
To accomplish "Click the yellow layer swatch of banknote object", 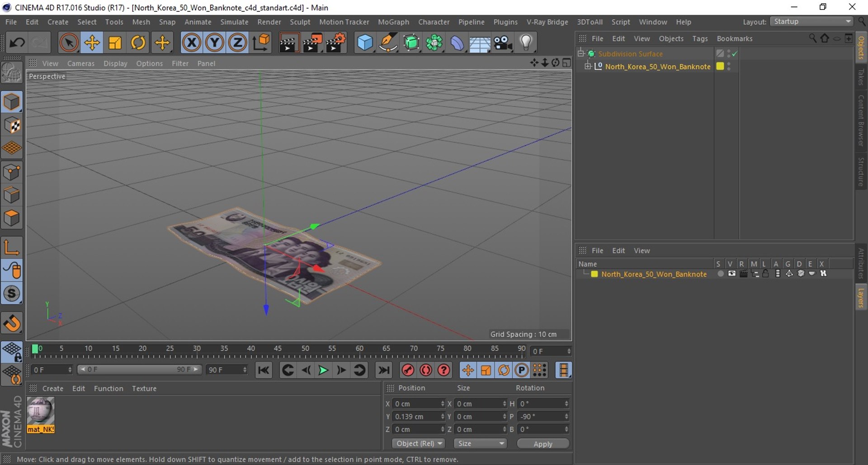I will (720, 66).
